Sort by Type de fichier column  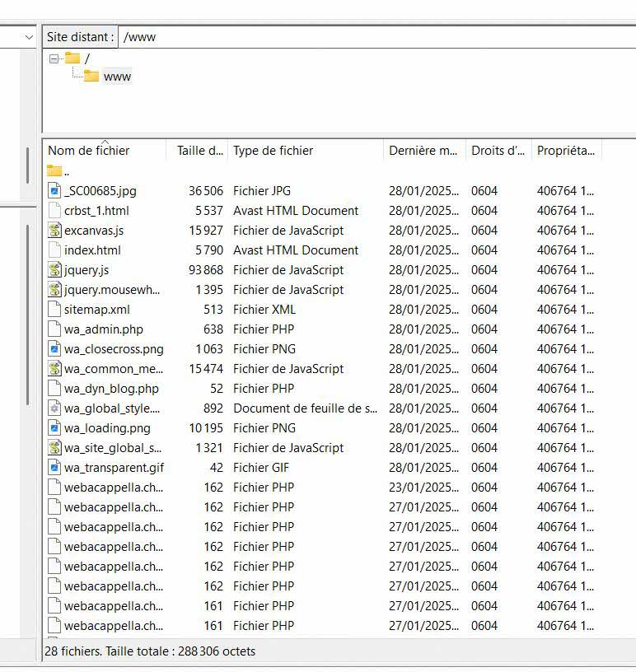pos(273,151)
